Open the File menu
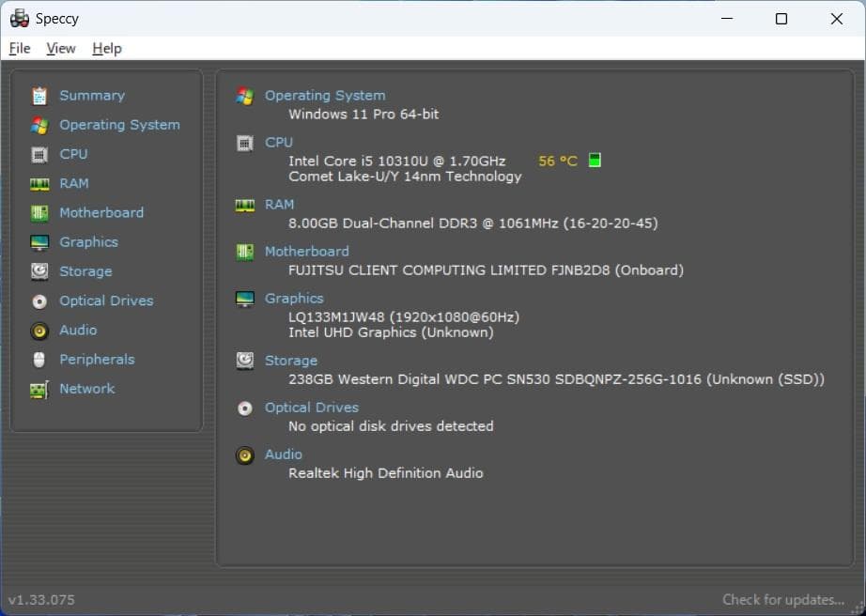Screen dimensions: 866x616 pyautogui.click(x=19, y=48)
